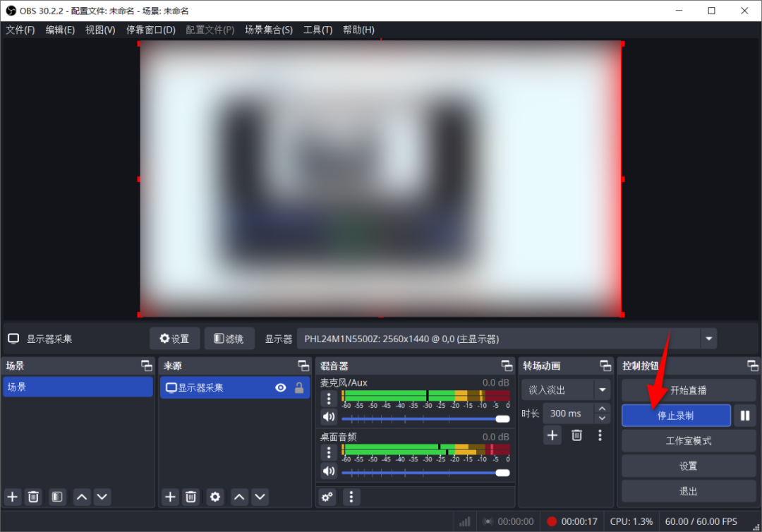762x532 pixels.
Task: Open 麦克风/Aux three-dot options menu
Action: click(x=329, y=399)
